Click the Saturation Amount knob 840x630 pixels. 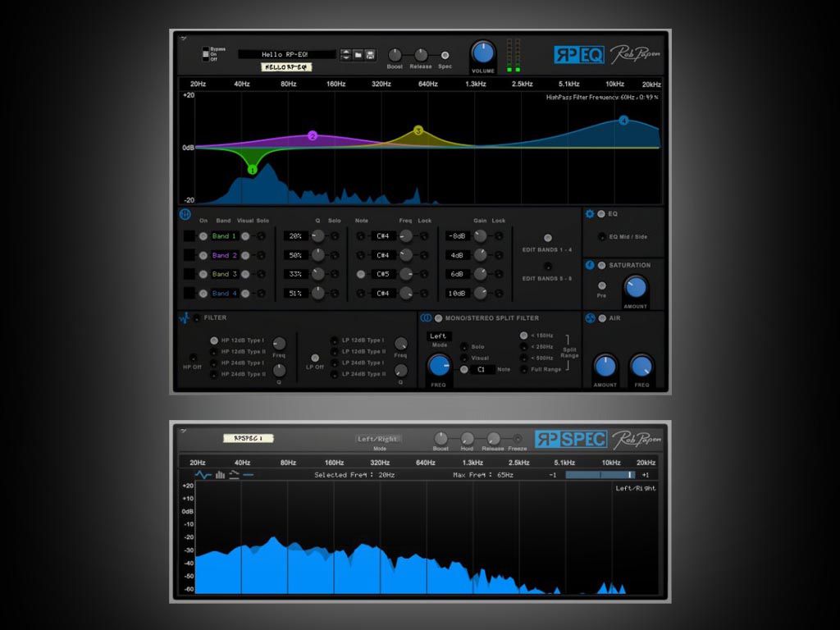point(636,288)
